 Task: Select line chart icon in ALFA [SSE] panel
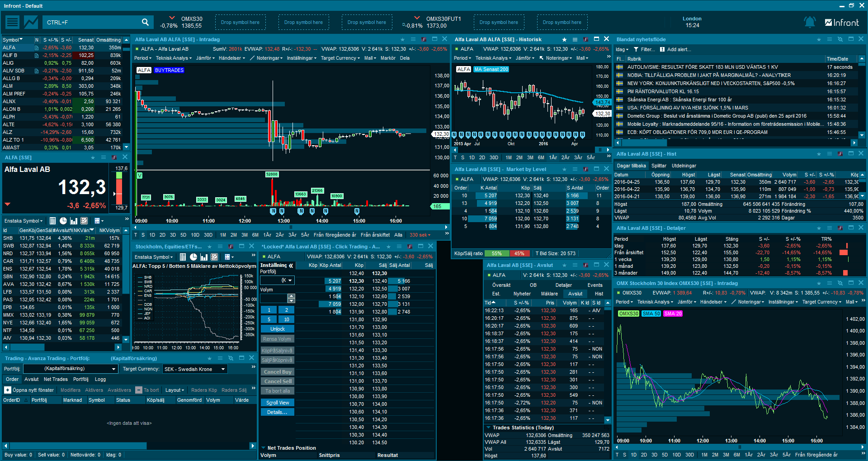84,221
